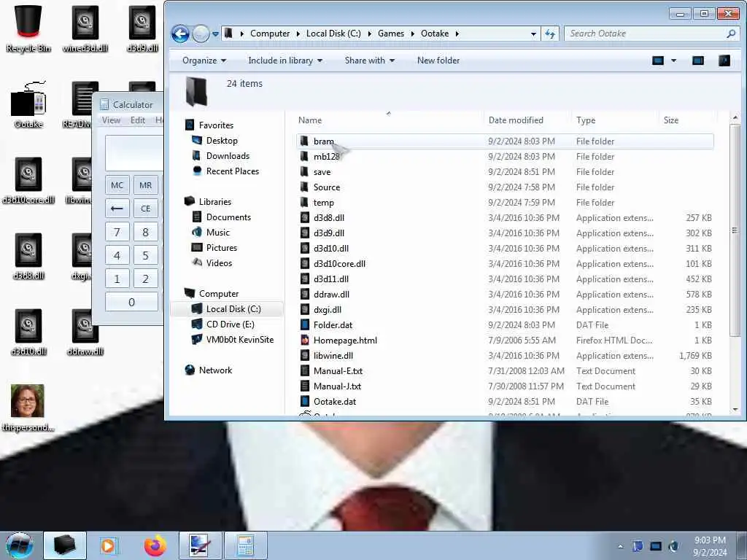Click the 7 key in Calculator
The width and height of the screenshot is (747, 560).
coord(117,232)
